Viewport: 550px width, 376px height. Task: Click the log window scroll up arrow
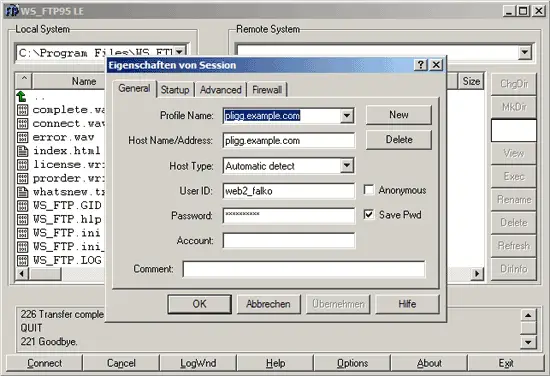[528, 315]
